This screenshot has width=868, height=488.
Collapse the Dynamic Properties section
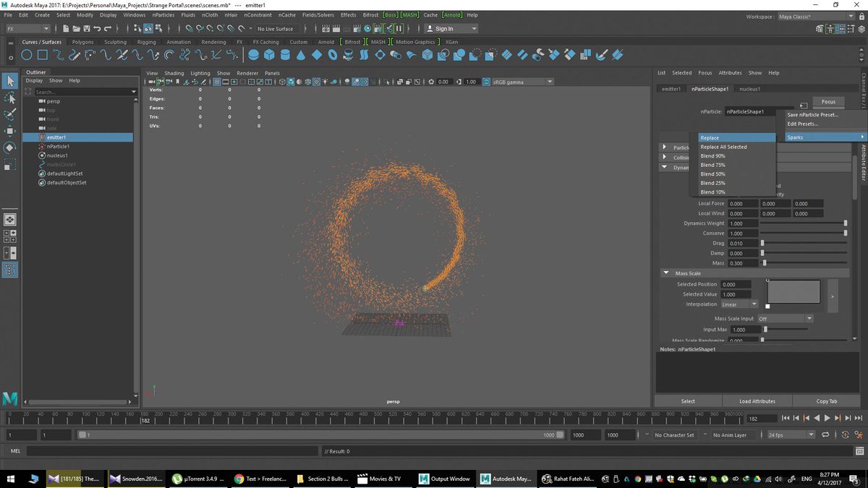point(665,167)
